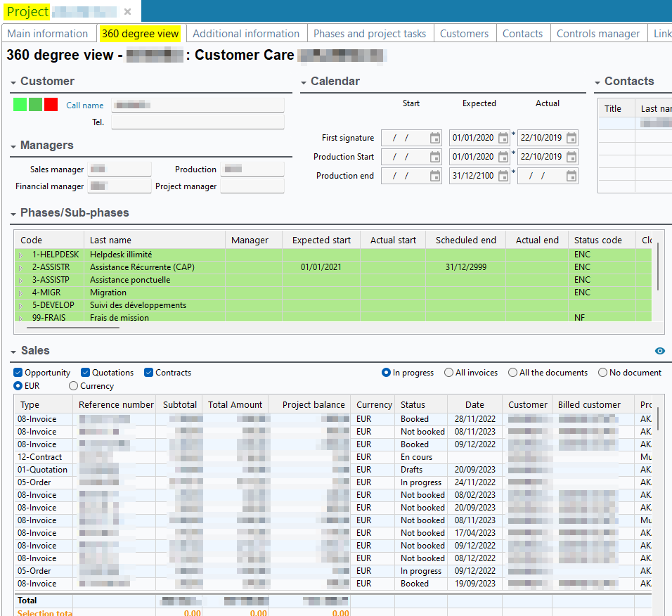Viewport: 672px width, 616px height.
Task: Open calendar picker for Production Start start date
Action: 435,157
